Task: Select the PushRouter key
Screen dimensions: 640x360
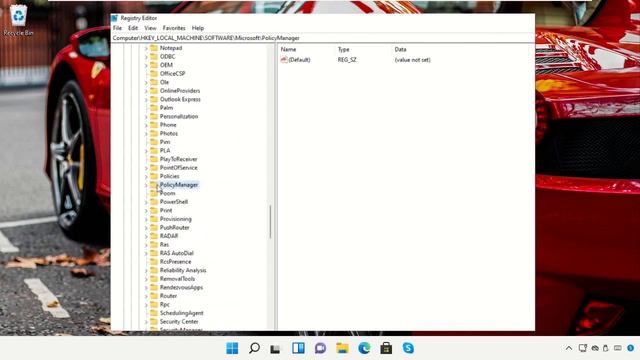Action: pyautogui.click(x=174, y=227)
